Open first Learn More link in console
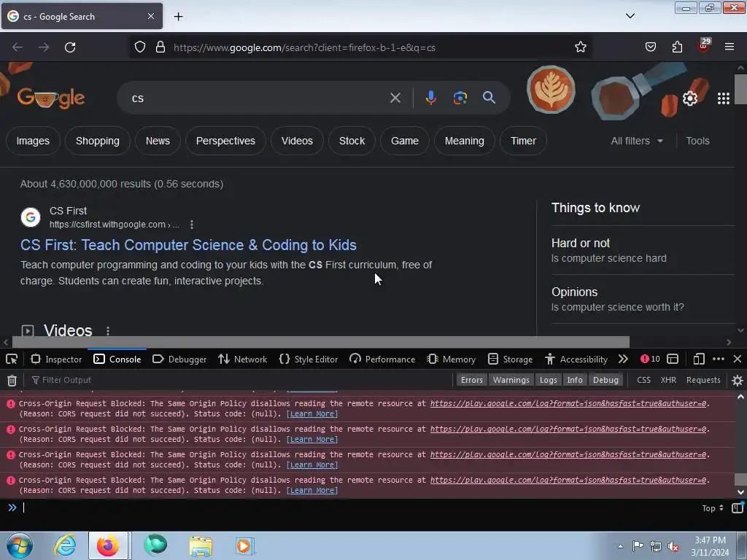This screenshot has width=747, height=560. [x=312, y=414]
